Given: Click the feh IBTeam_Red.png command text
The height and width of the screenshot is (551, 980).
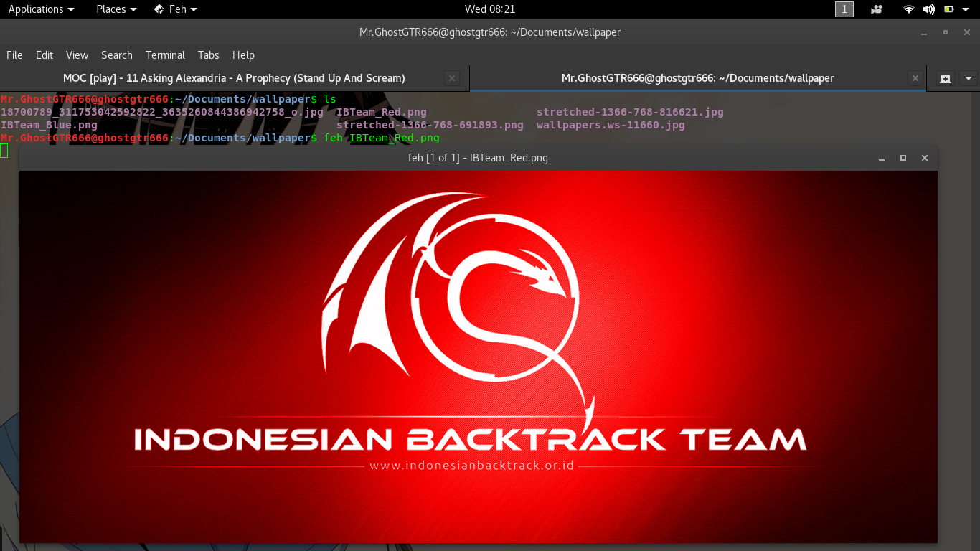Looking at the screenshot, I should click(x=382, y=138).
